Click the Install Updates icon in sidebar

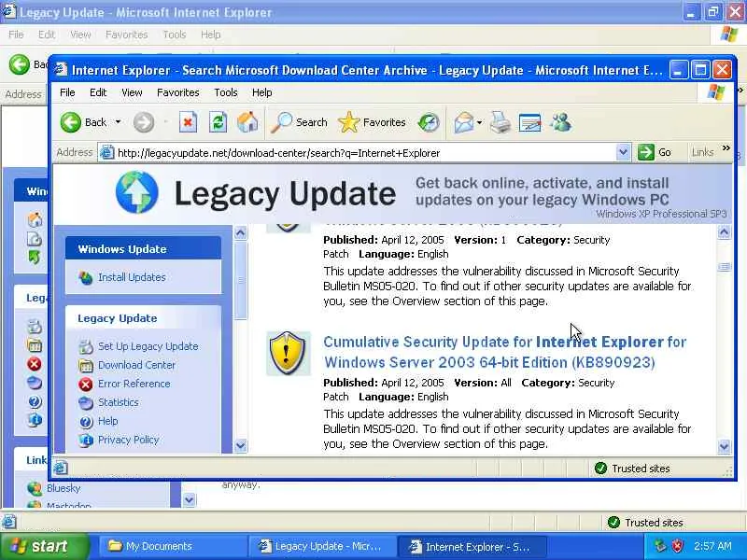coord(86,277)
